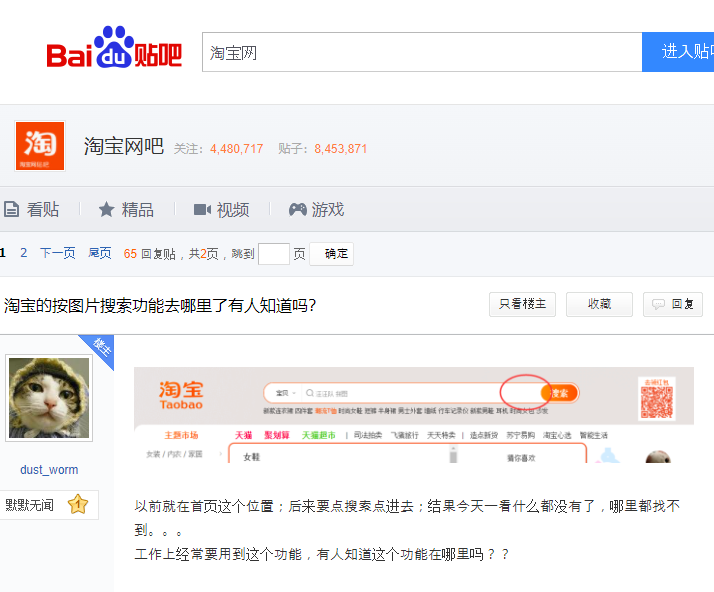
Task: Click the search box containing 淘宝网
Action: tap(422, 52)
